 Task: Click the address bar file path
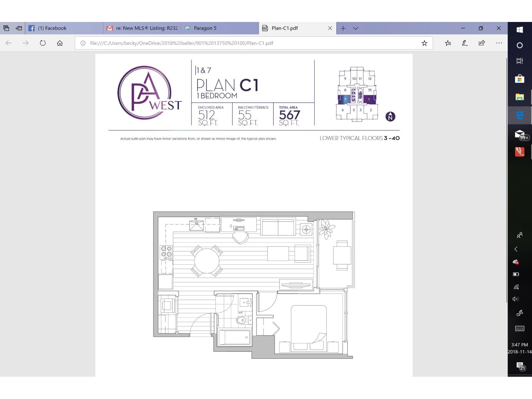pyautogui.click(x=182, y=43)
